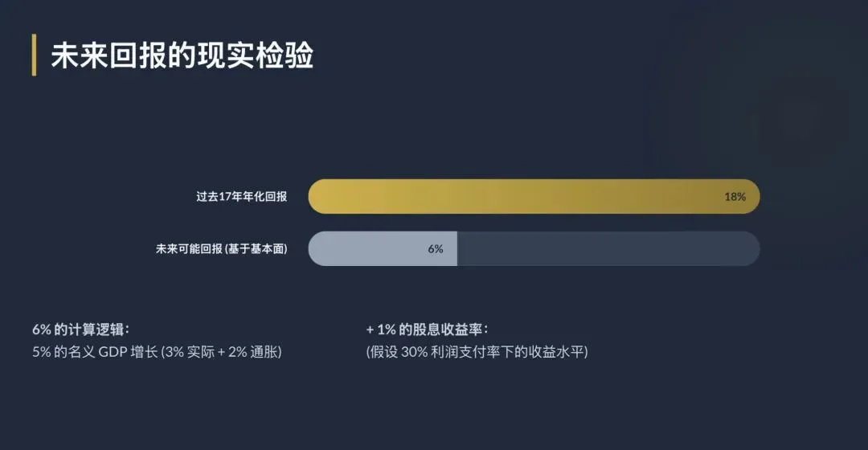Click the dark unfilled portion of second bar
This screenshot has height=450, width=868.
(x=603, y=249)
